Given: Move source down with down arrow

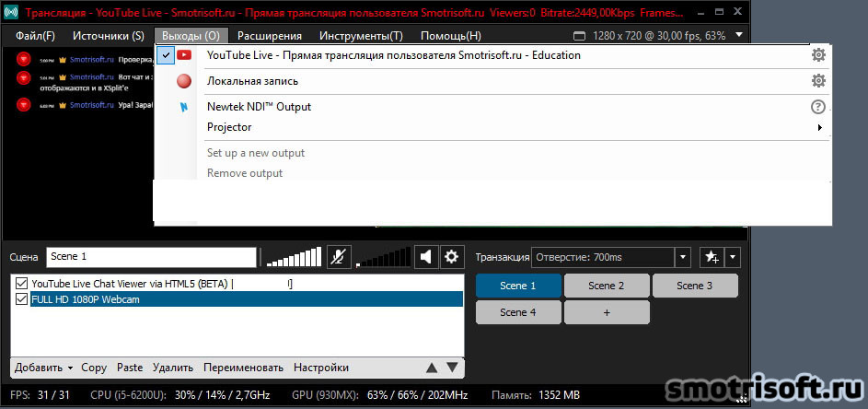Looking at the screenshot, I should (452, 368).
